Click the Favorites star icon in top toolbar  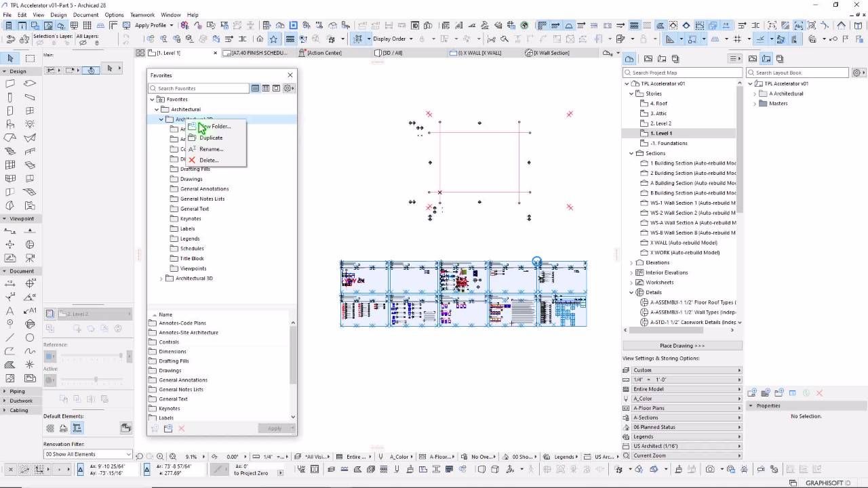(x=273, y=39)
